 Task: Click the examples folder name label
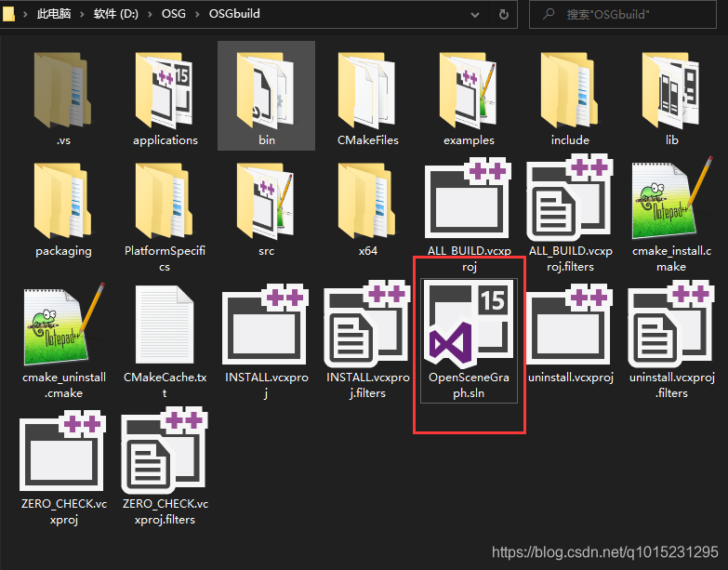(x=469, y=140)
